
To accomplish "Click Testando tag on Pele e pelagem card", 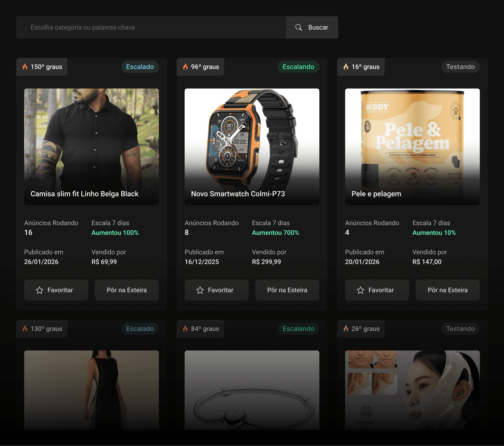I will tap(460, 67).
